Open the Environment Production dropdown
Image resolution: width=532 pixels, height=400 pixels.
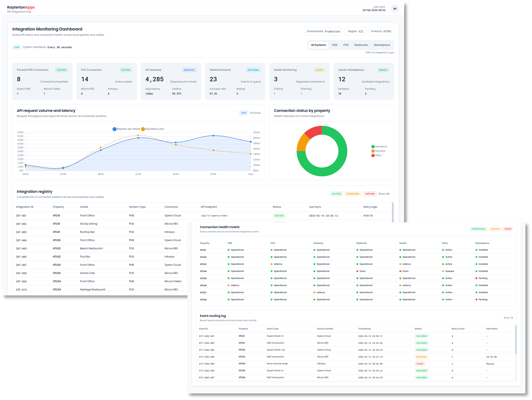323,31
